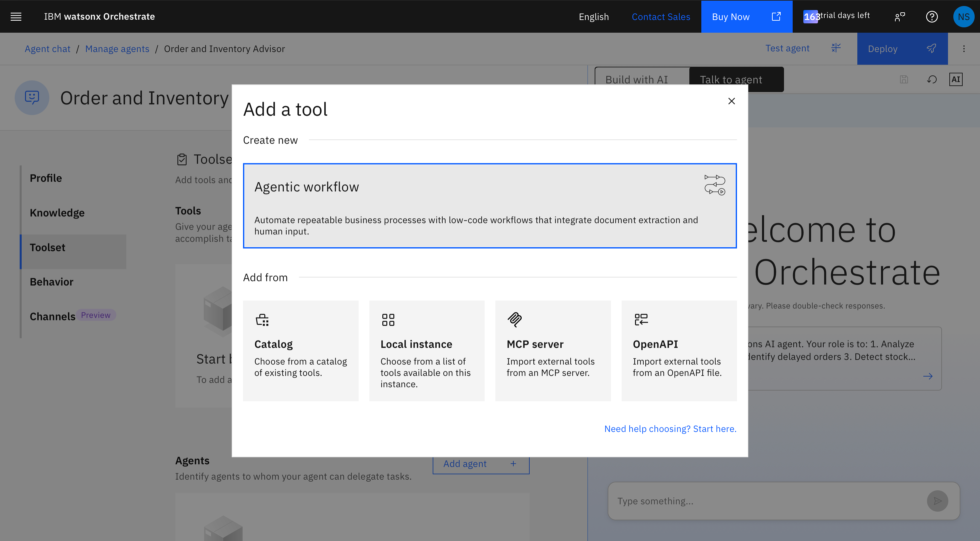980x541 pixels.
Task: Choose the Local instance option
Action: pos(427,350)
